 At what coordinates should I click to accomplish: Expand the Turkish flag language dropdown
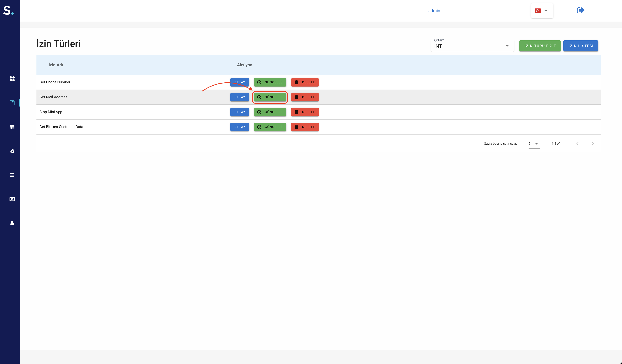click(x=542, y=11)
